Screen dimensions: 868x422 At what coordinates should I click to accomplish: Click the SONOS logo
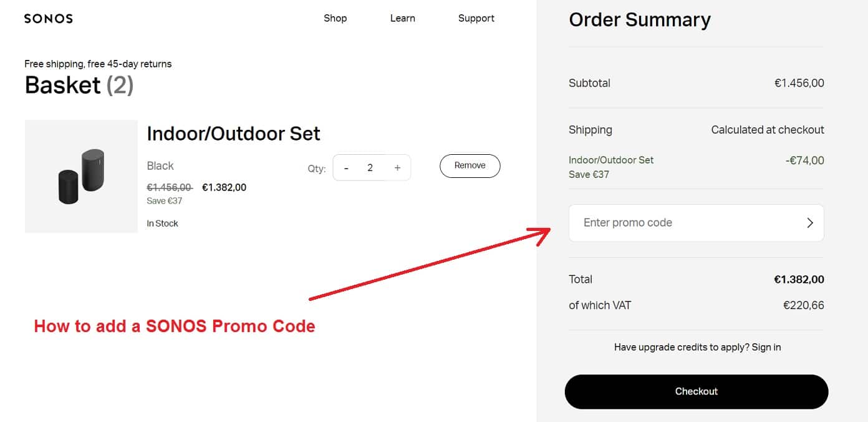point(48,18)
